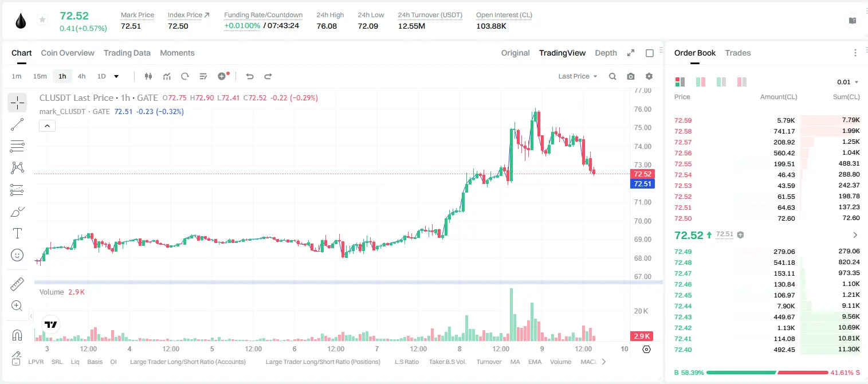Open the 0.01 price precision dropdown
Screen dimensions: 868x384
tap(848, 82)
